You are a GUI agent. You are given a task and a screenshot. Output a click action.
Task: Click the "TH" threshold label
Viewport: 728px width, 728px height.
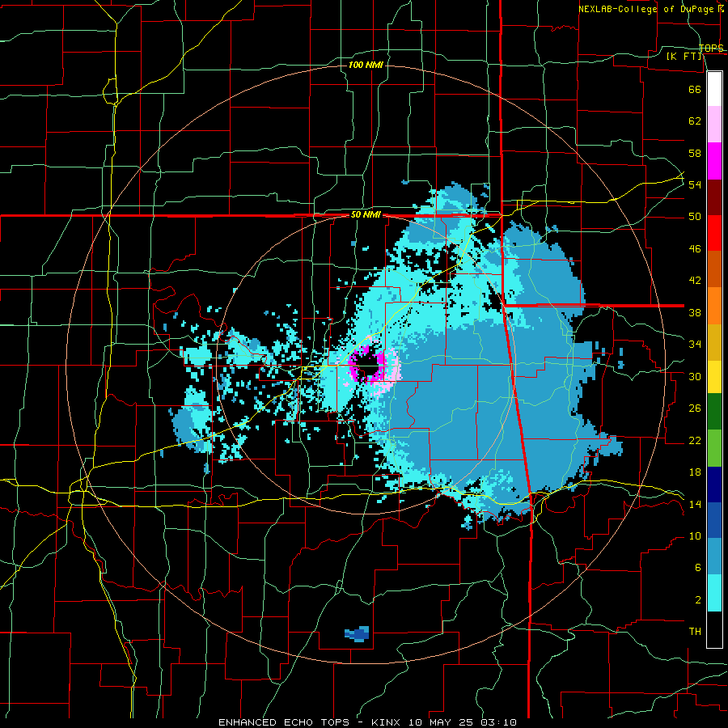point(695,632)
